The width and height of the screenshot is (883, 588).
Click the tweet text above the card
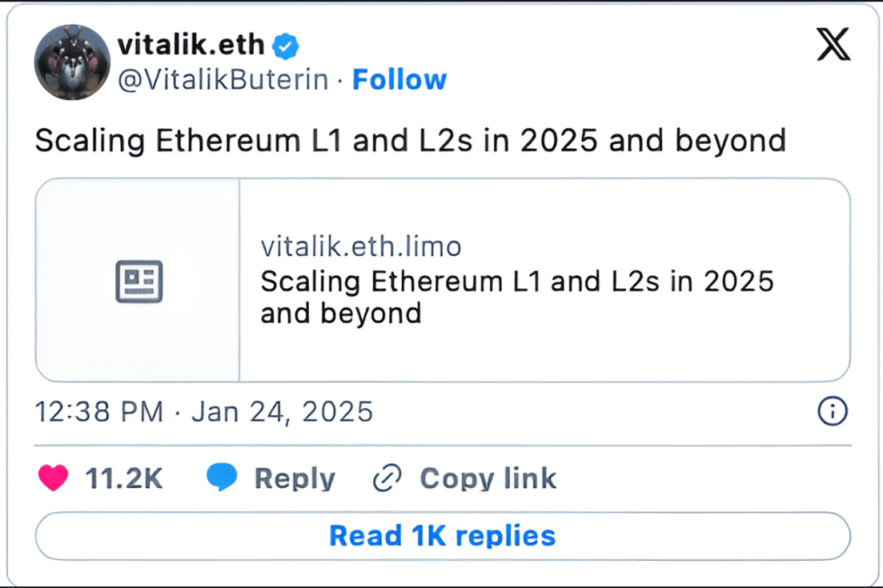pos(410,140)
